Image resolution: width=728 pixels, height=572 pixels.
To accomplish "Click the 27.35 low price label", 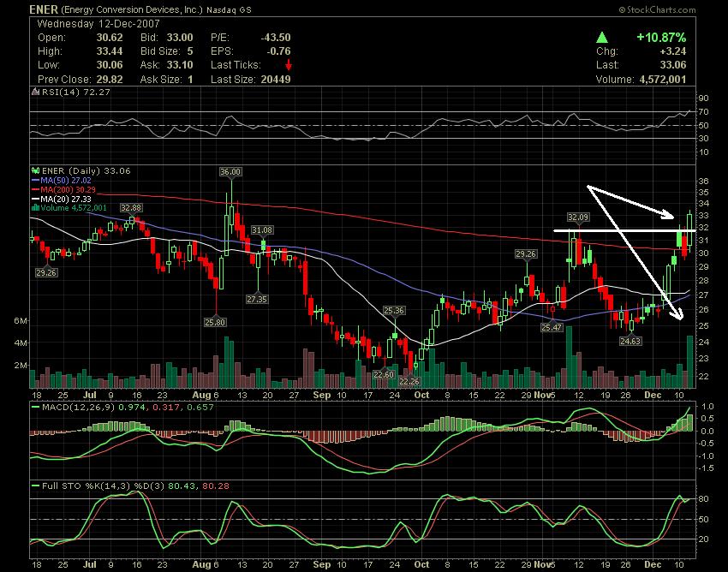I will coord(257,299).
